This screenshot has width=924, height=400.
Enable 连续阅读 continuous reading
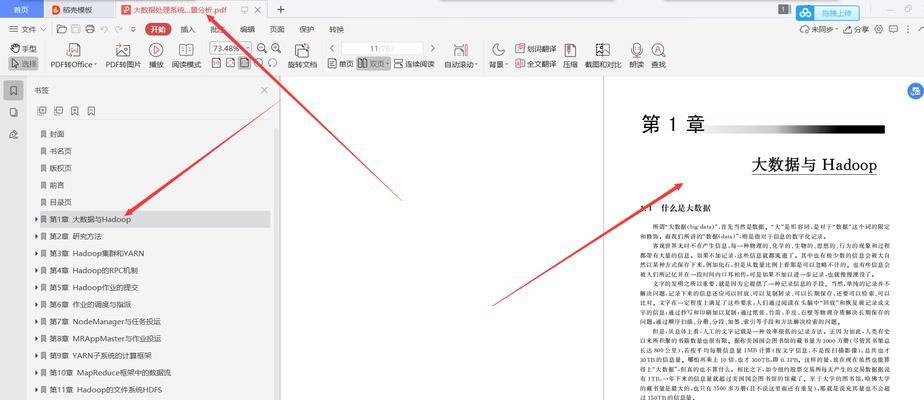tap(414, 64)
